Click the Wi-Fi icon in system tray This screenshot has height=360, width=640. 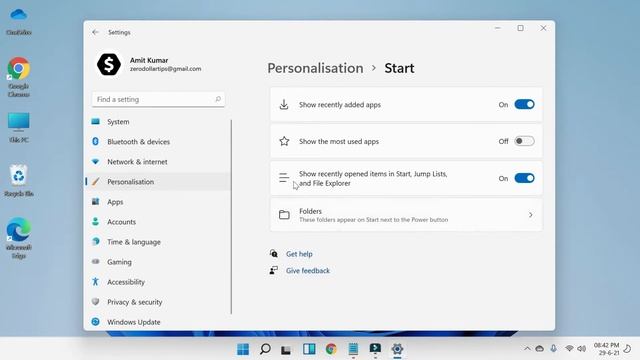point(569,349)
